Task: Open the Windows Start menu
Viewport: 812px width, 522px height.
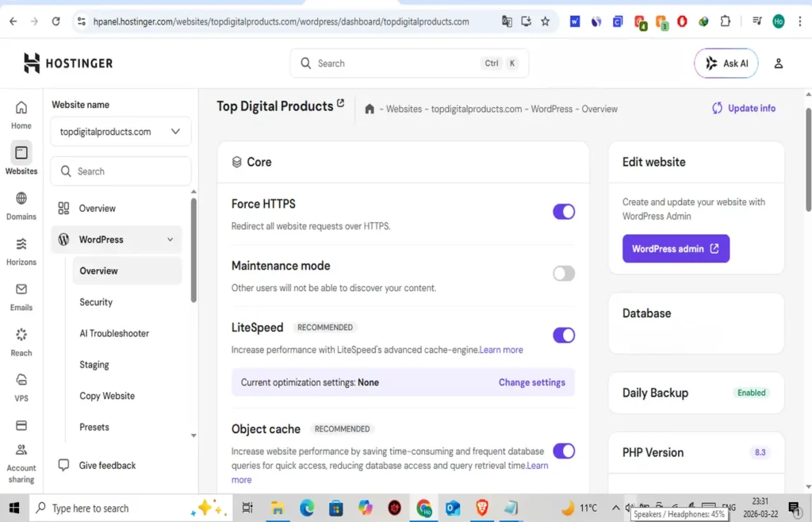Action: pyautogui.click(x=14, y=508)
